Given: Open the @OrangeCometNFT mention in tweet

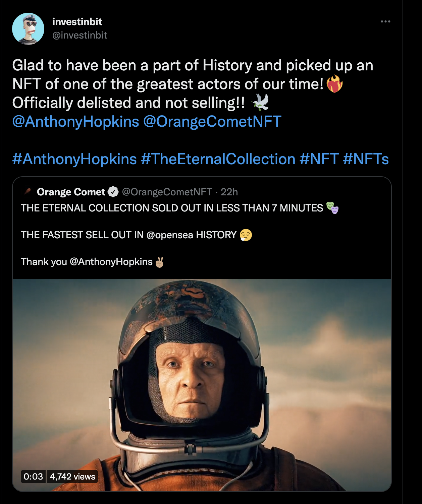Looking at the screenshot, I should 212,121.
